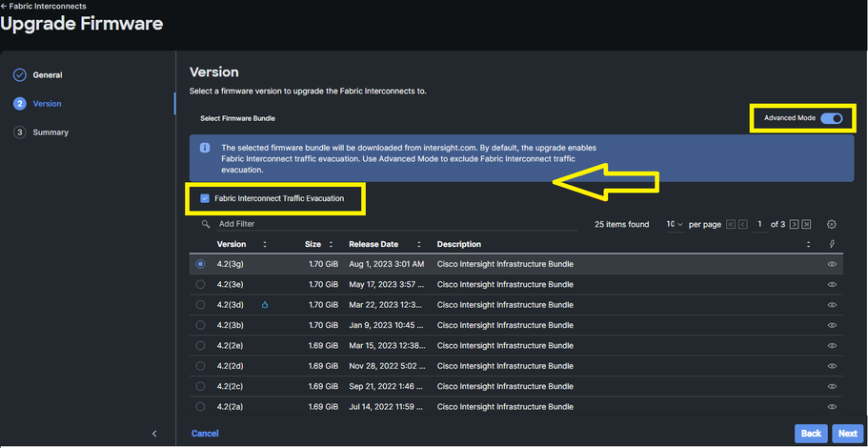
Task: Click the info icon in the banner
Action: [205, 148]
